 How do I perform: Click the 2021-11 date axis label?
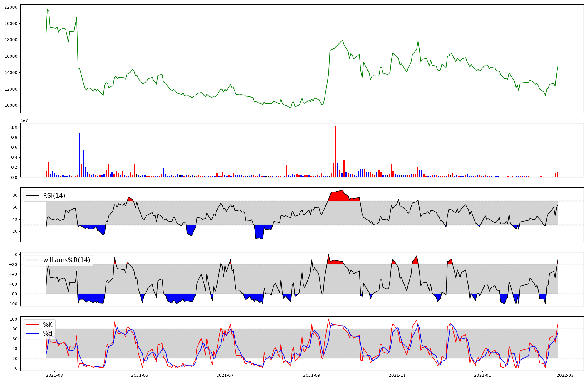click(x=397, y=375)
